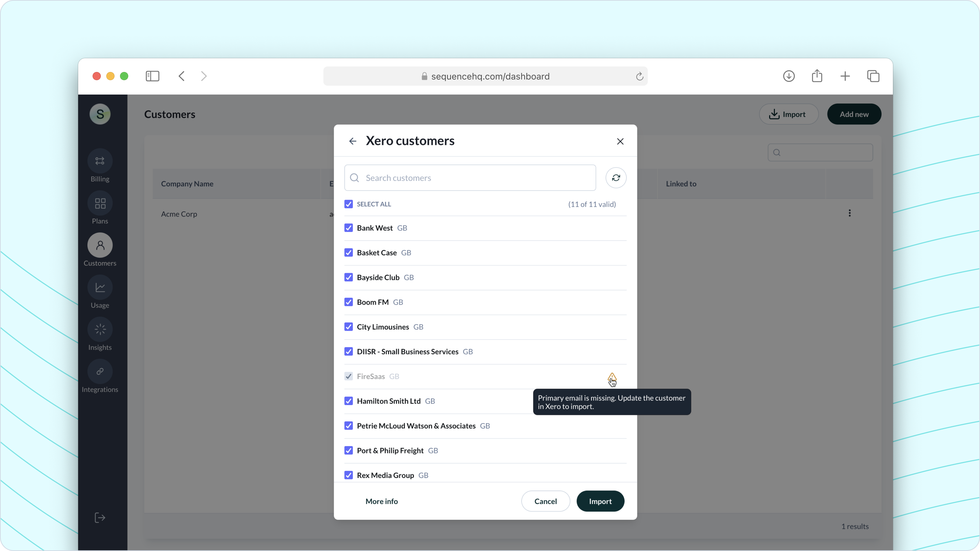
Task: Open the Plans section in the sidebar
Action: coord(100,203)
